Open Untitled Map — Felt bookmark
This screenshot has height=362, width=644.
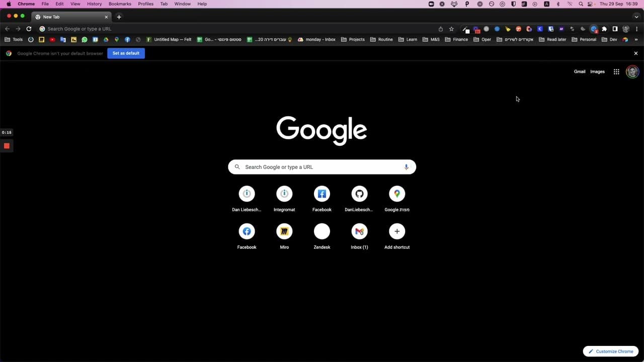coord(169,40)
